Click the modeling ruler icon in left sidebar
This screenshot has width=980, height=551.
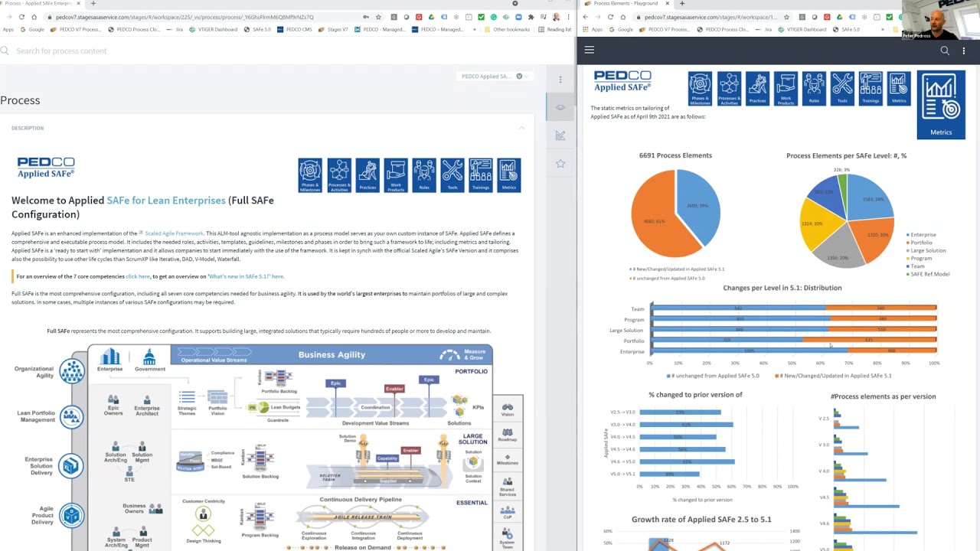(560, 135)
